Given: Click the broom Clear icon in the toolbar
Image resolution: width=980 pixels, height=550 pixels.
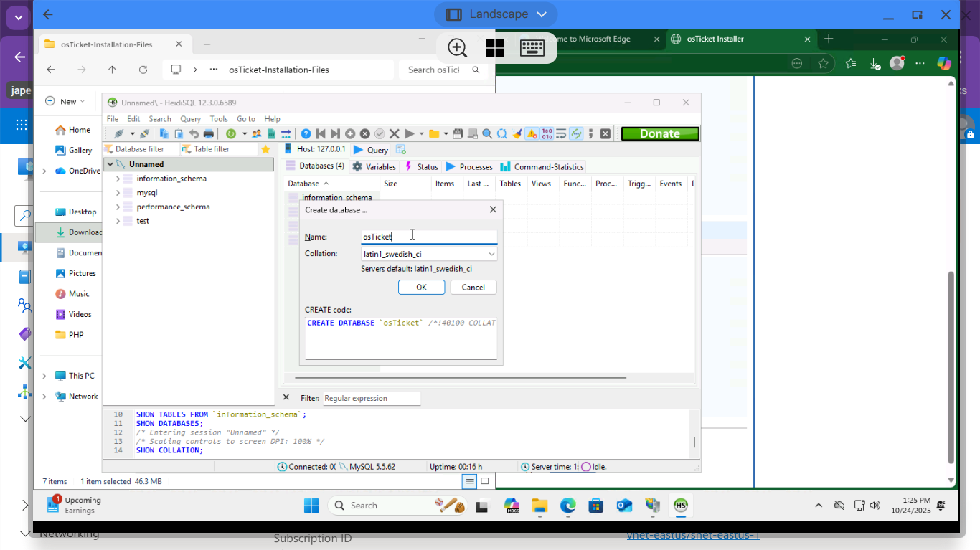Looking at the screenshot, I should pos(517,133).
